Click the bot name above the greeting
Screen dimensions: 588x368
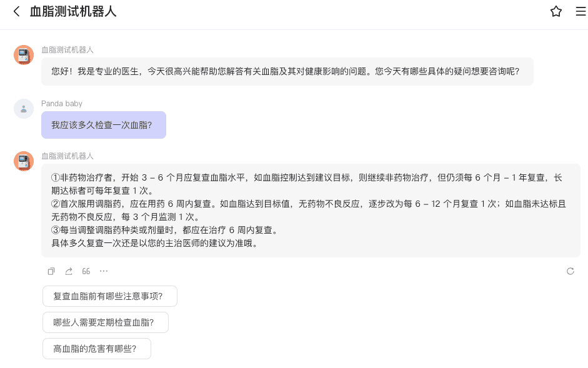[x=67, y=50]
